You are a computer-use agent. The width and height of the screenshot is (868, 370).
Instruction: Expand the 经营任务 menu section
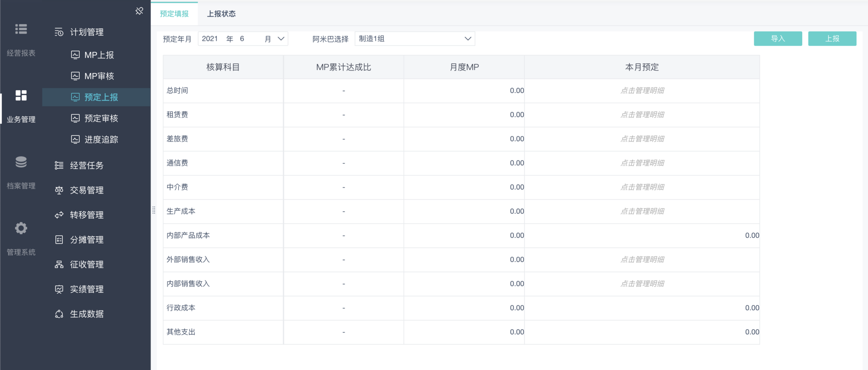click(x=86, y=165)
